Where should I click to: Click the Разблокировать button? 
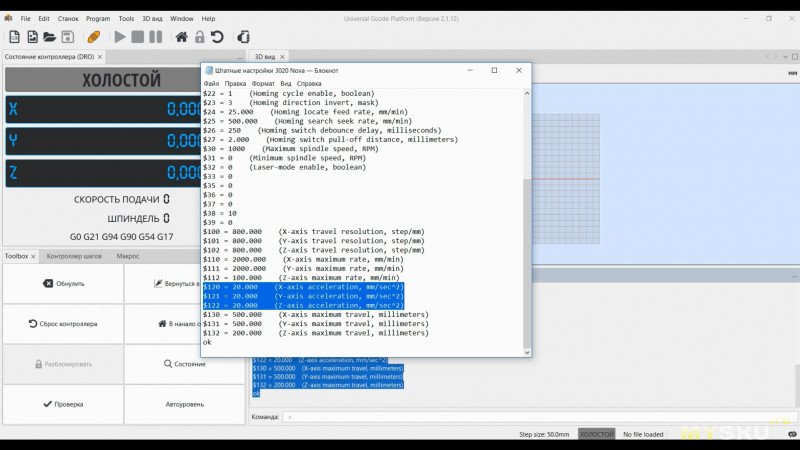(63, 364)
